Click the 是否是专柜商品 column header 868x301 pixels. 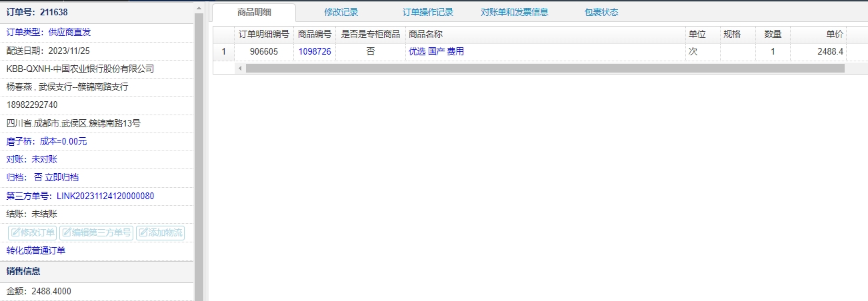click(x=371, y=34)
